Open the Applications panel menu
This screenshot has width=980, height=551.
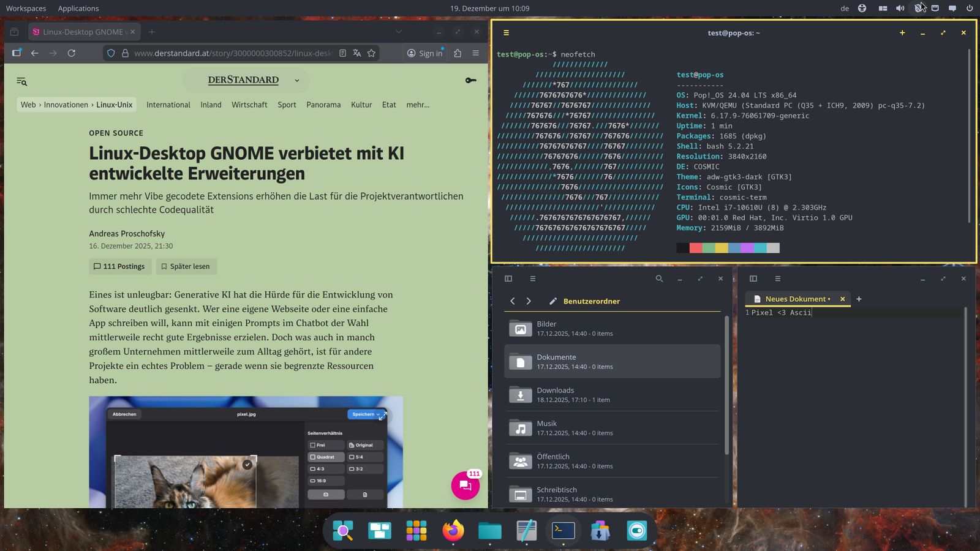78,9
